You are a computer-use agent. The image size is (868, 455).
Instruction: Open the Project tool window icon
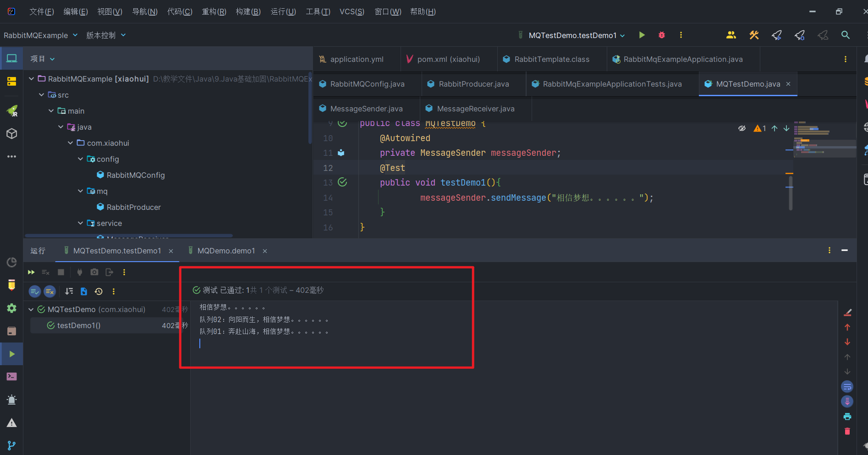click(x=11, y=58)
